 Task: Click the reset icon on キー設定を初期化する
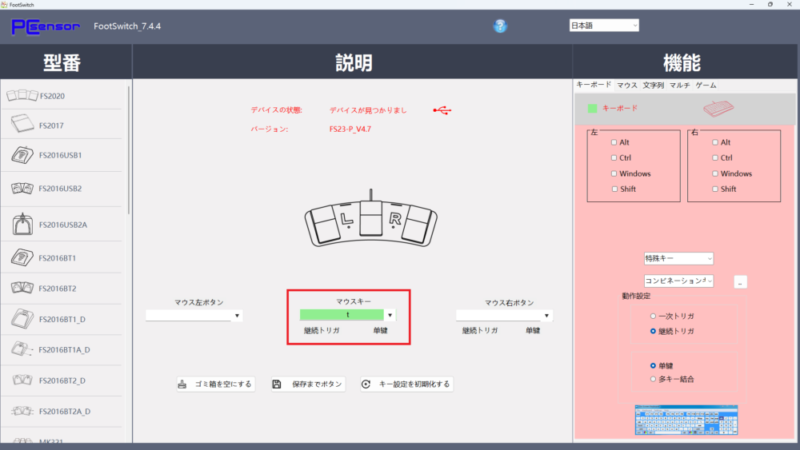(x=366, y=384)
